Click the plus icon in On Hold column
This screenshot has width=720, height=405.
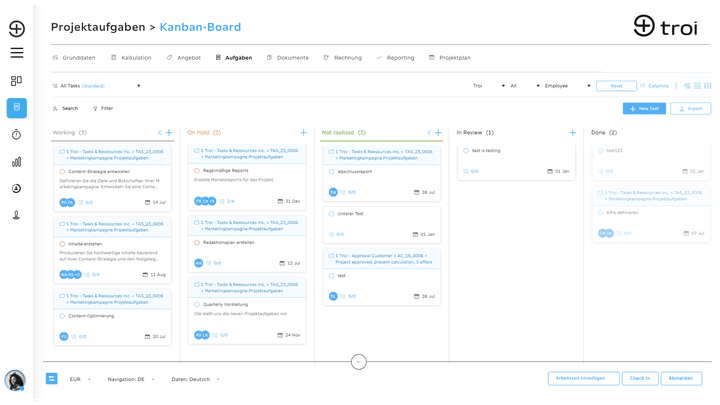(304, 133)
